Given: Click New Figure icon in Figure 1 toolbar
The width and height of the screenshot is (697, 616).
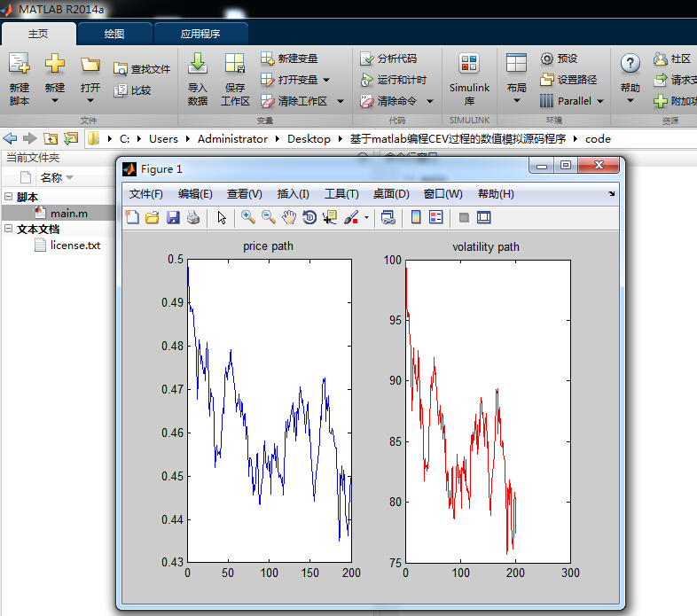Looking at the screenshot, I should tap(132, 217).
